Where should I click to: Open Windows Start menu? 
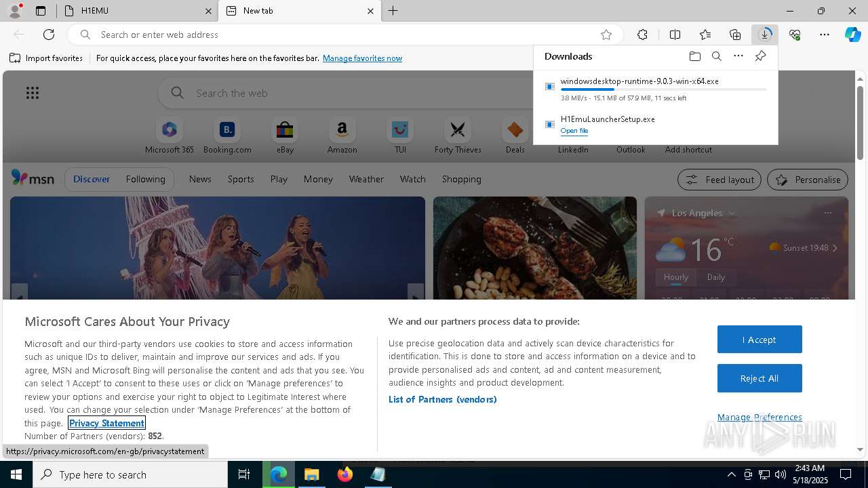click(16, 474)
